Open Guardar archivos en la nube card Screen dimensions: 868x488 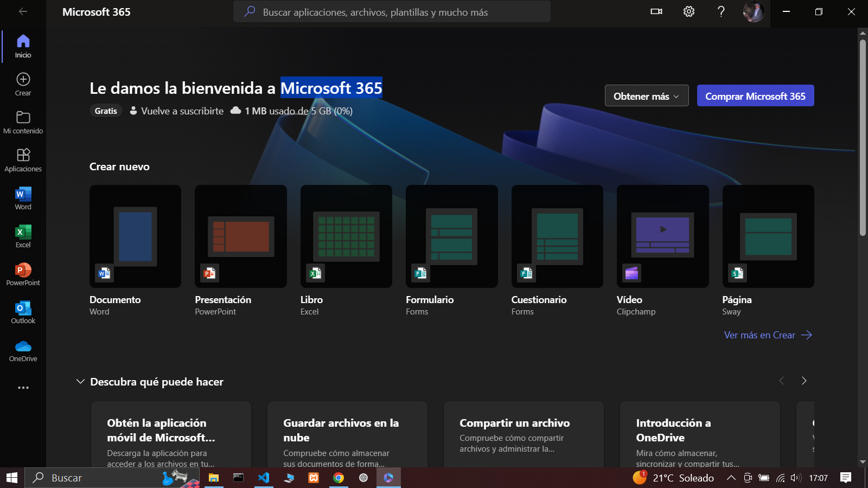tap(347, 435)
